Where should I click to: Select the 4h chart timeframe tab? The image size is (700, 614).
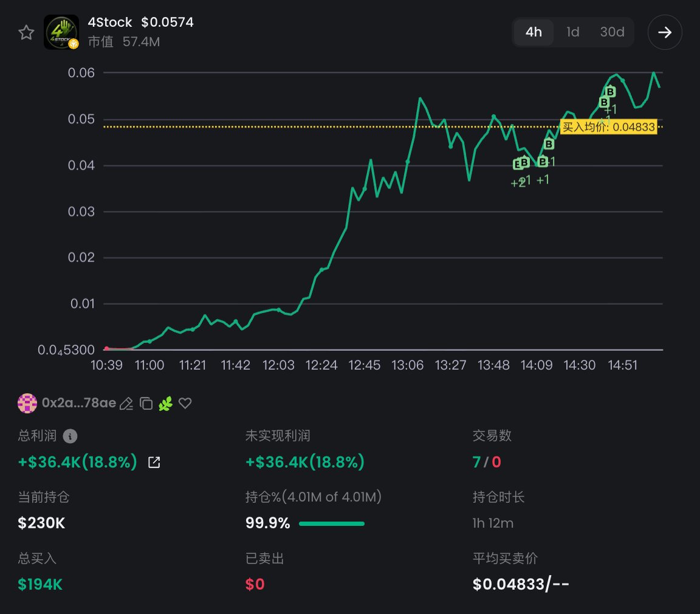[534, 32]
